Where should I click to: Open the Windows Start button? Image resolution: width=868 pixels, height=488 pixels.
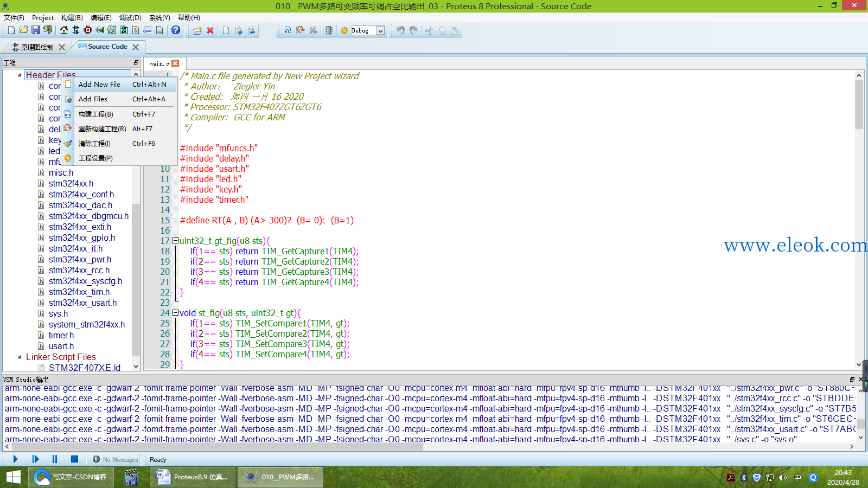[x=14, y=477]
